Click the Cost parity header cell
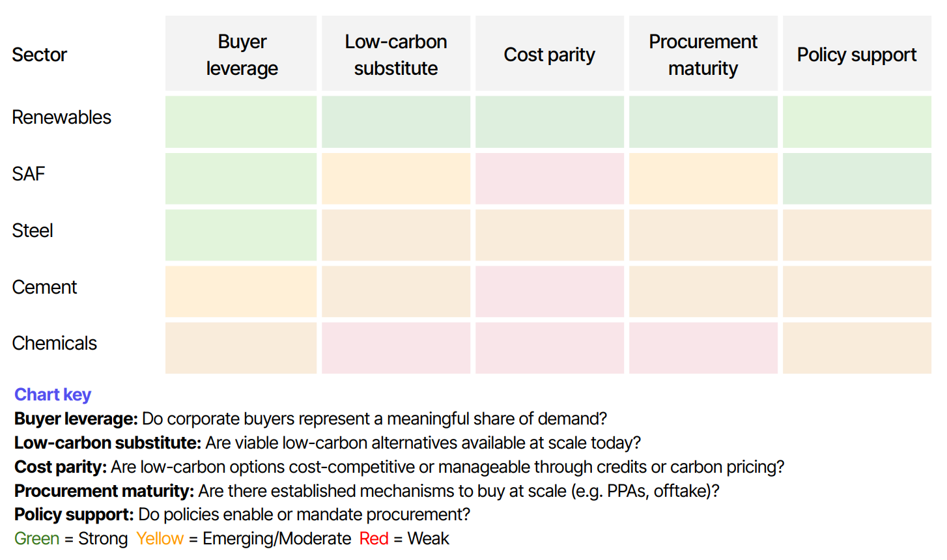 click(x=550, y=53)
